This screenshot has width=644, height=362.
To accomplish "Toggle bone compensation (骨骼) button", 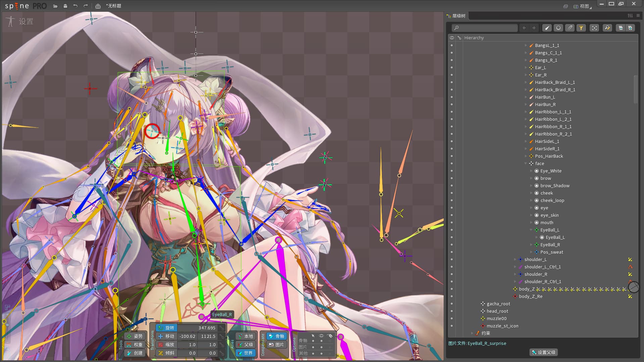I will point(277,336).
